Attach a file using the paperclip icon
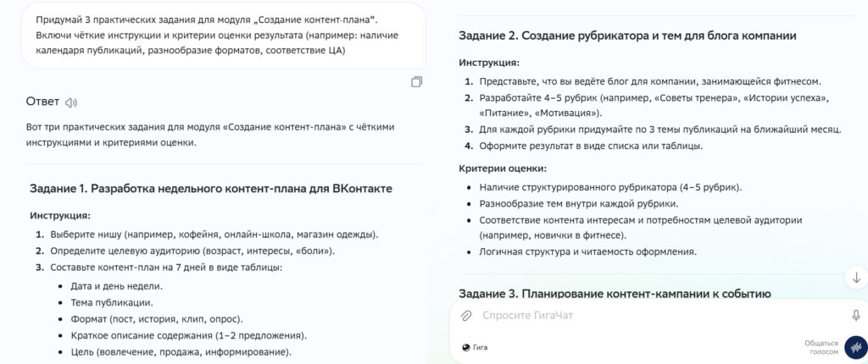 (x=465, y=316)
